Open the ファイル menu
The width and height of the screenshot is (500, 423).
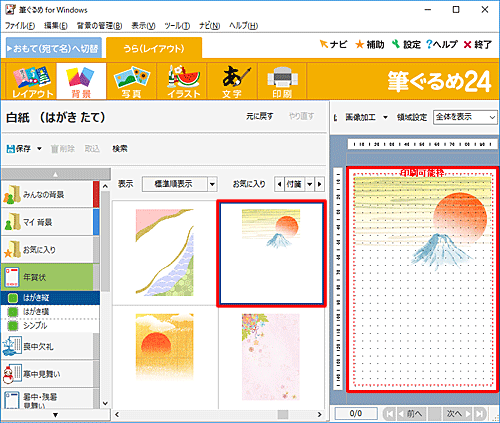coord(20,26)
